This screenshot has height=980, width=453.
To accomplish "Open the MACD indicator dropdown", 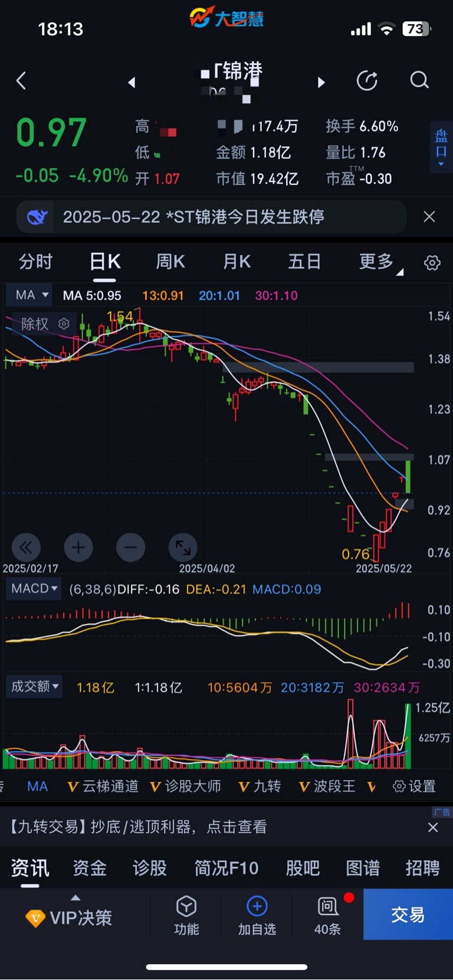I will pyautogui.click(x=34, y=589).
